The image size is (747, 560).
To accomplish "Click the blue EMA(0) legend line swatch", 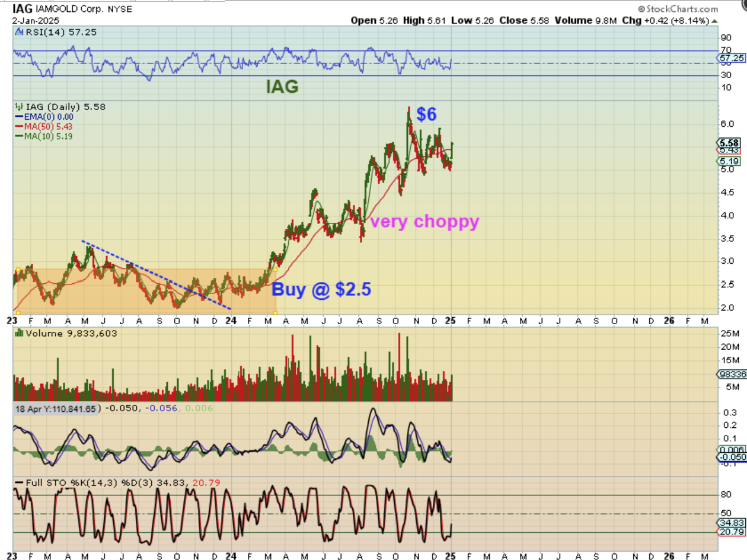I will [x=18, y=117].
